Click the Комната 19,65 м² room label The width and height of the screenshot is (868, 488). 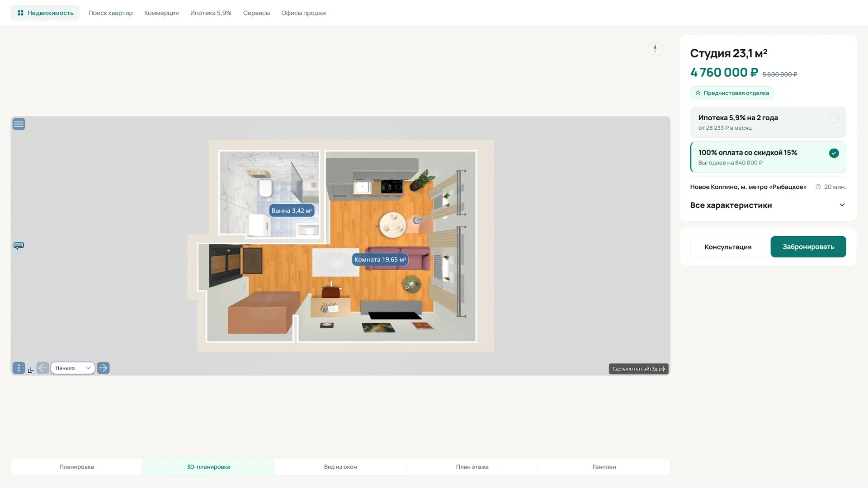380,259
